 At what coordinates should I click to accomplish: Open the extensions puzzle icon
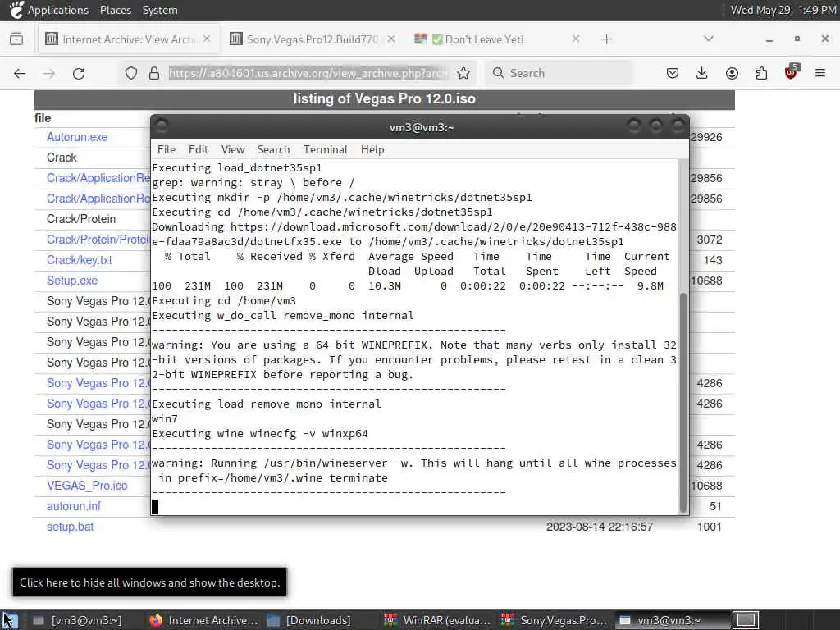point(761,73)
